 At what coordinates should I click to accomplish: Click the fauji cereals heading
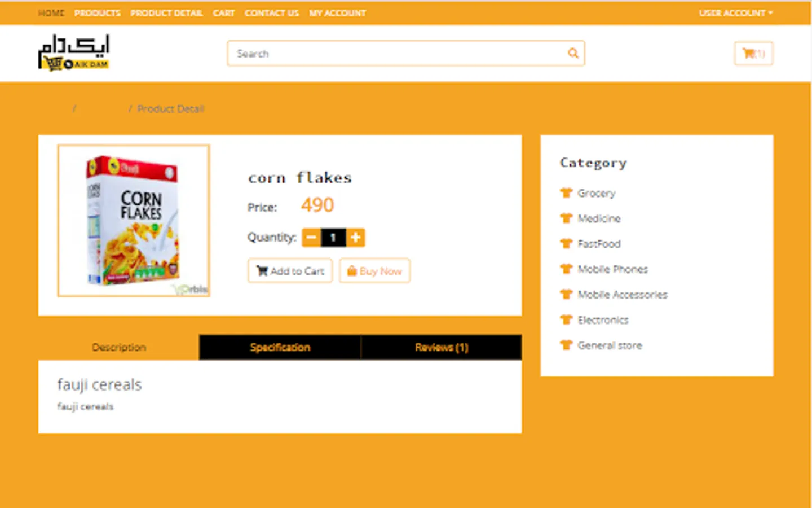tap(99, 385)
